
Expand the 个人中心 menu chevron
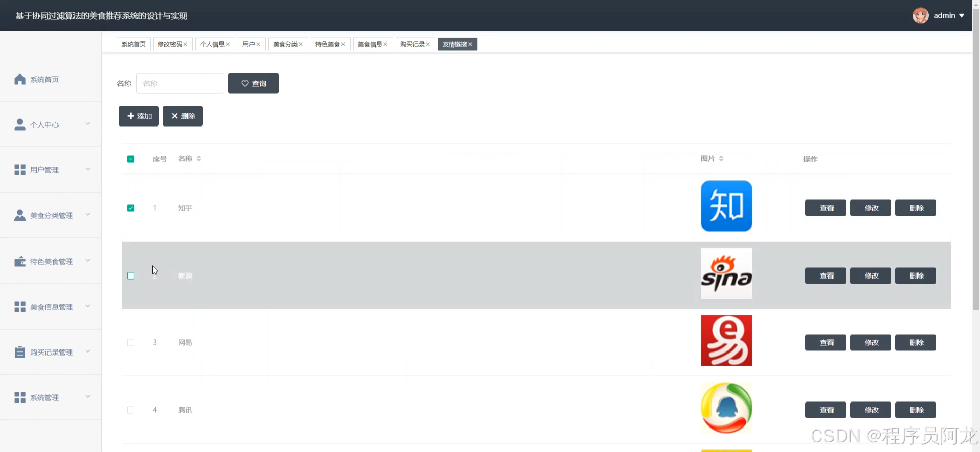(x=88, y=124)
